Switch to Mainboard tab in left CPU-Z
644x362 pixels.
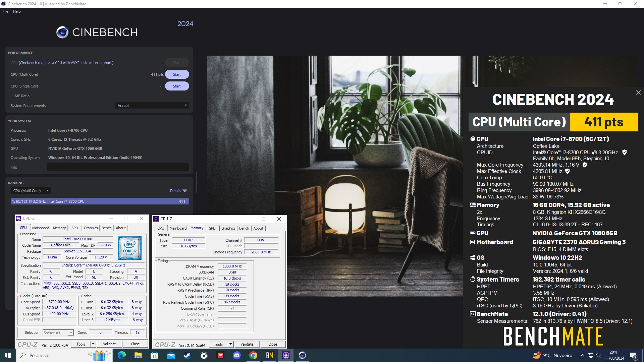pos(41,228)
